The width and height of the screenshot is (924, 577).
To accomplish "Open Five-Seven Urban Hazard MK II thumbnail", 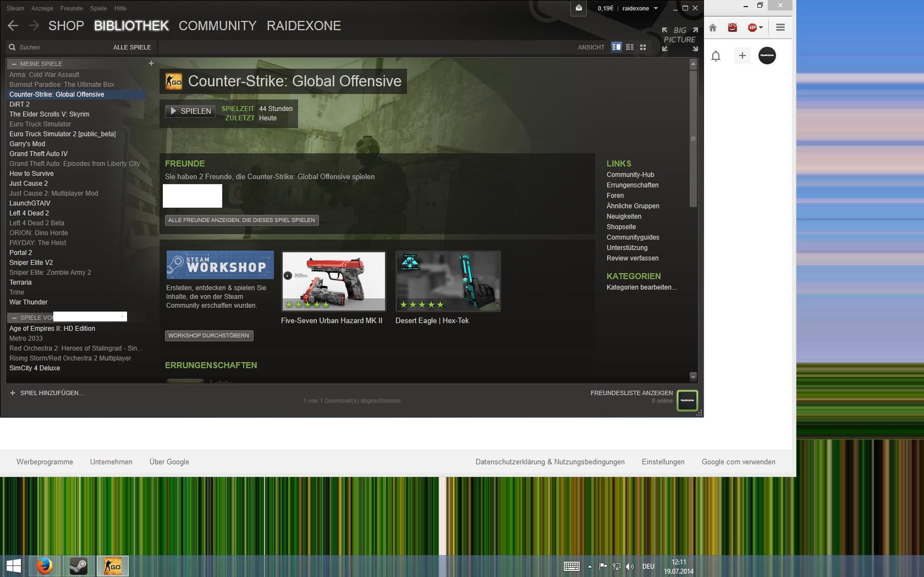I will pos(333,281).
